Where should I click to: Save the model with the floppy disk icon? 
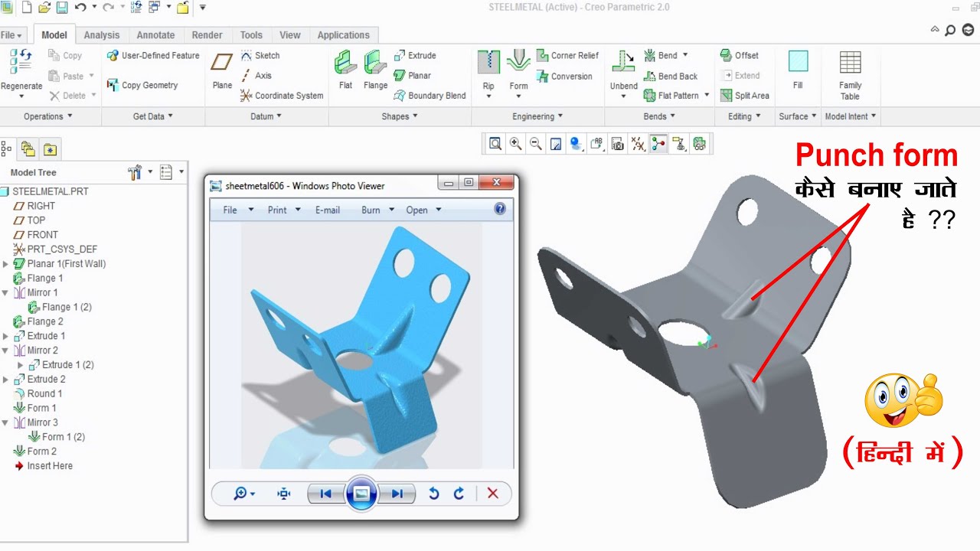[62, 8]
